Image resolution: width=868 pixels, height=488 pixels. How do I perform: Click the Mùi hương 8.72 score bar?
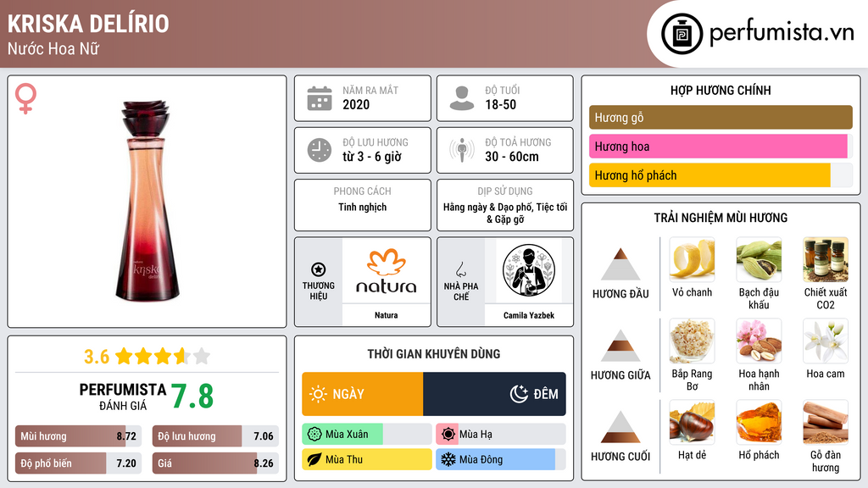[x=79, y=436]
